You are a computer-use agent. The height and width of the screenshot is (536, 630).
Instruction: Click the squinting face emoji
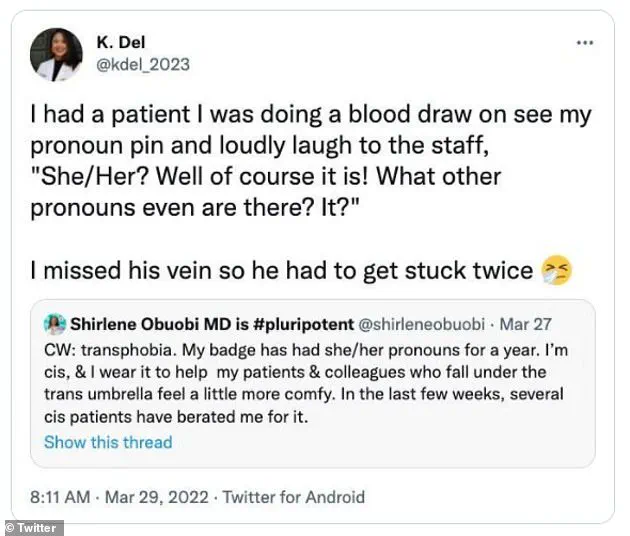click(556, 270)
